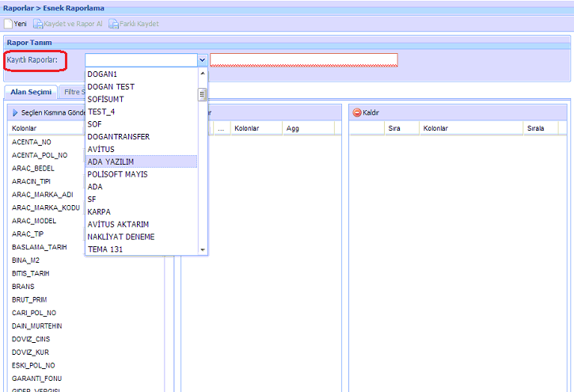Click the red Kaldır remove icon
This screenshot has width=574, height=392.
pyautogui.click(x=357, y=112)
